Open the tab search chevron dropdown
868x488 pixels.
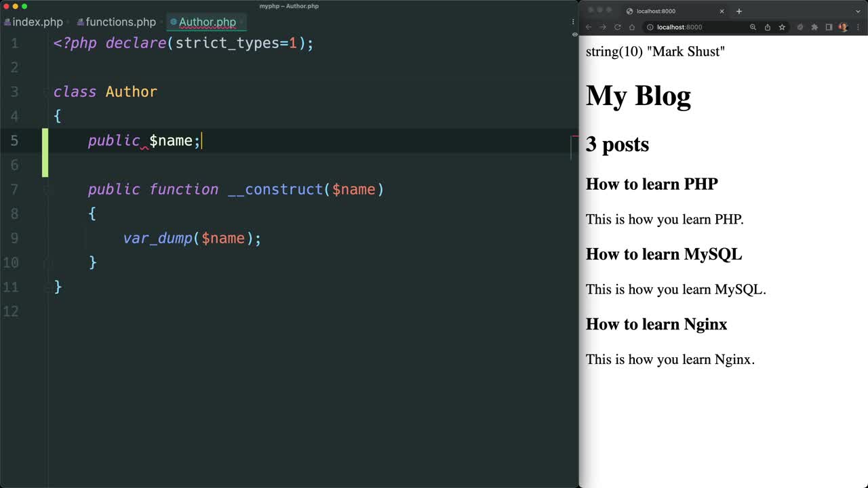858,11
